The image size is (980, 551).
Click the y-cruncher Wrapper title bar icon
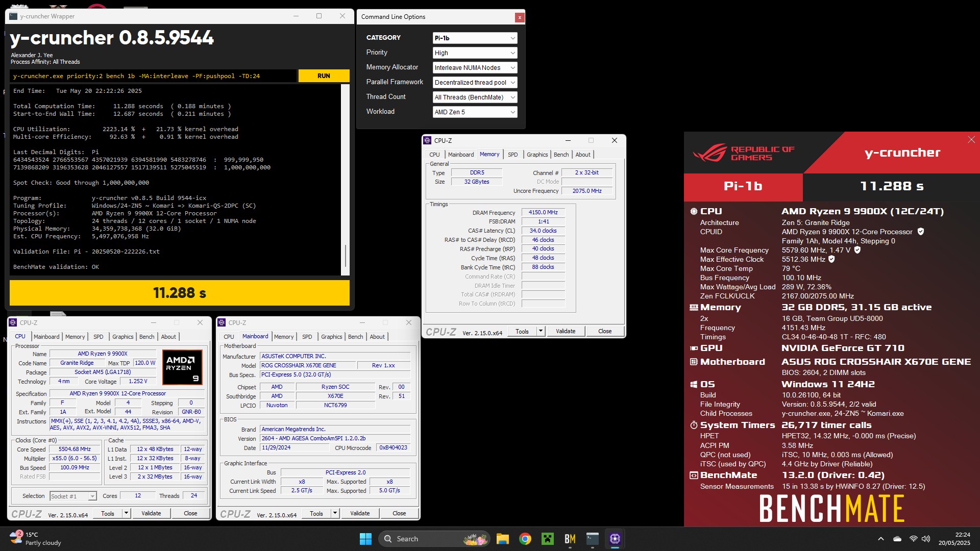[x=13, y=16]
